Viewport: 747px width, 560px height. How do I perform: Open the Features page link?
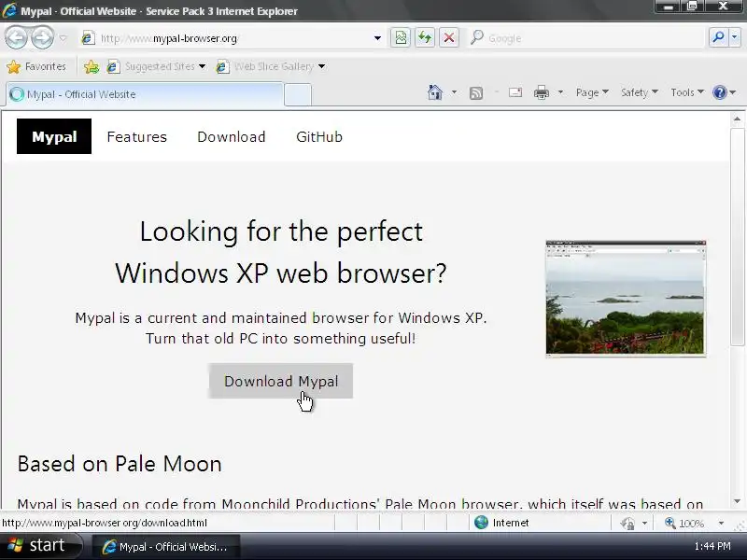136,137
